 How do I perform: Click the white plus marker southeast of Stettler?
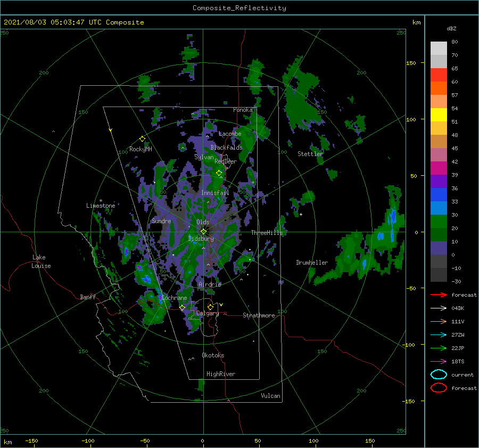pyautogui.click(x=301, y=214)
